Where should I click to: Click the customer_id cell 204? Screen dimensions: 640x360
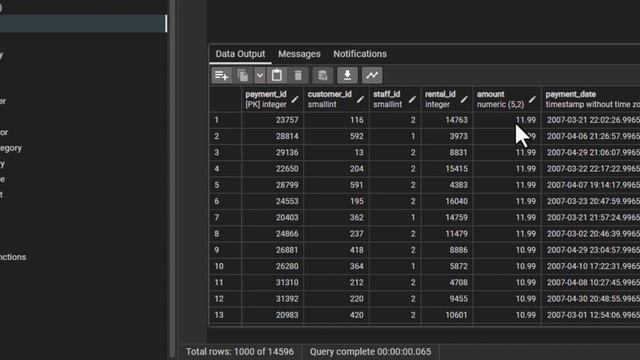336,169
